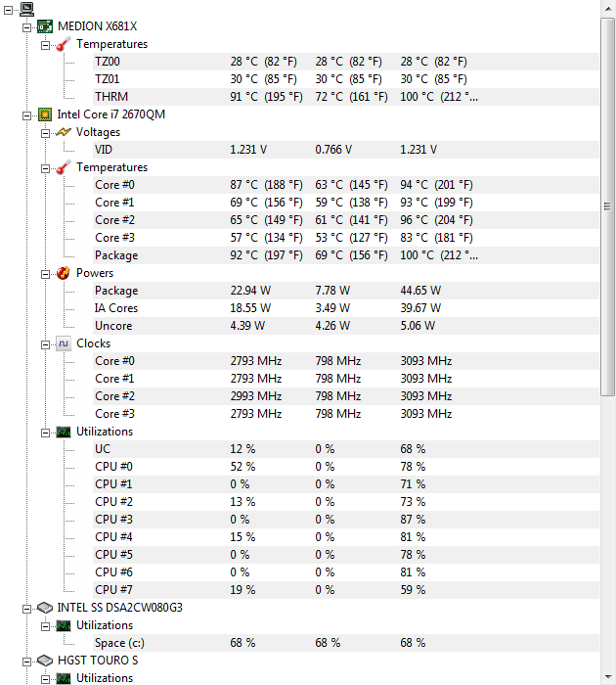This screenshot has height=685, width=616.
Task: Click the CPU Utilizations chart icon
Action: tap(64, 432)
